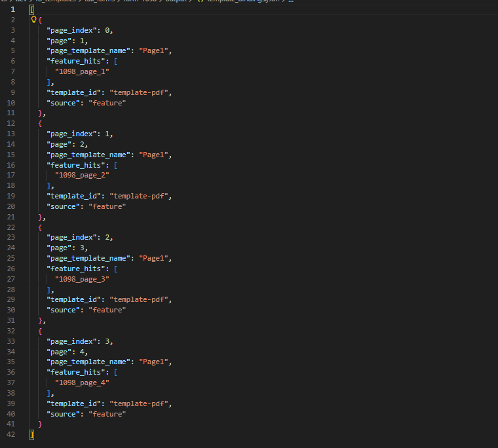Select line number 1 in the gutter
This screenshot has height=448, width=498.
[x=12, y=10]
